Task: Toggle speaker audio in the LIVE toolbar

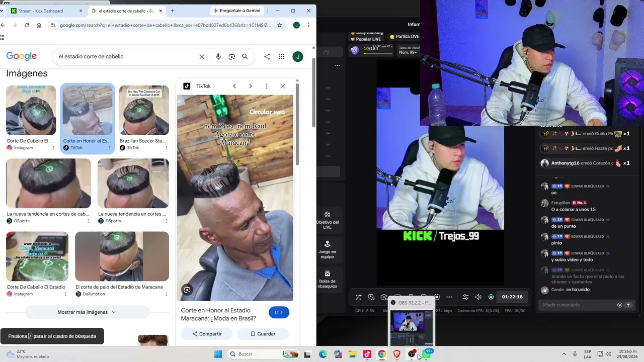Action: click(x=478, y=297)
